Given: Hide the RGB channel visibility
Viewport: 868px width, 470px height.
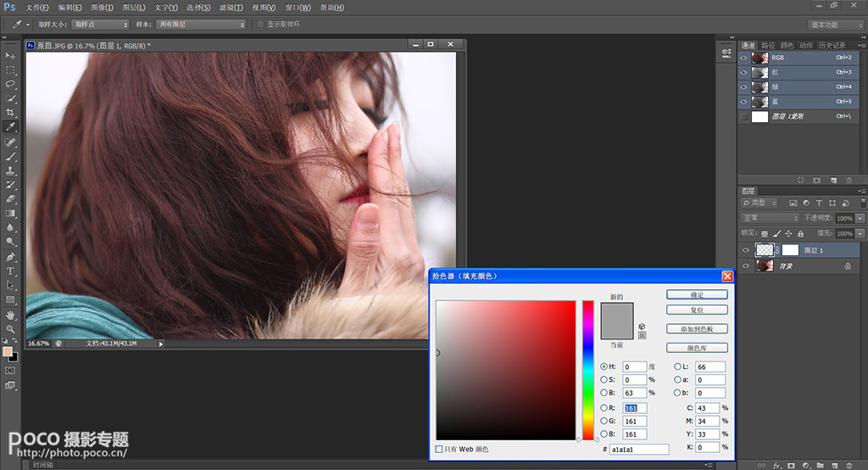Looking at the screenshot, I should pos(744,58).
